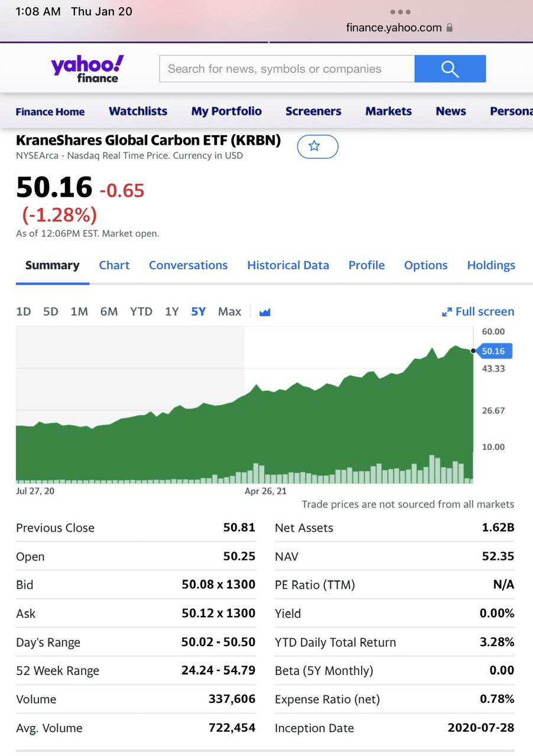Toggle the area chart type icon
The height and width of the screenshot is (756, 533).
click(x=265, y=312)
